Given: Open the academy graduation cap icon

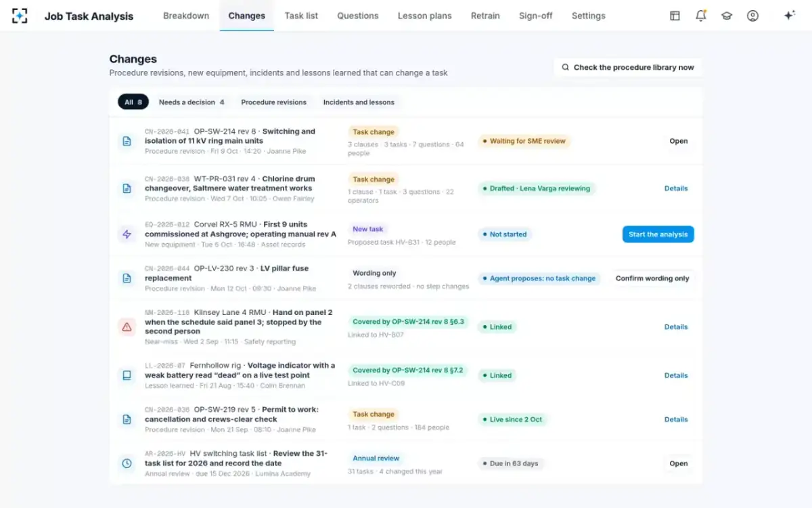Looking at the screenshot, I should [x=727, y=16].
